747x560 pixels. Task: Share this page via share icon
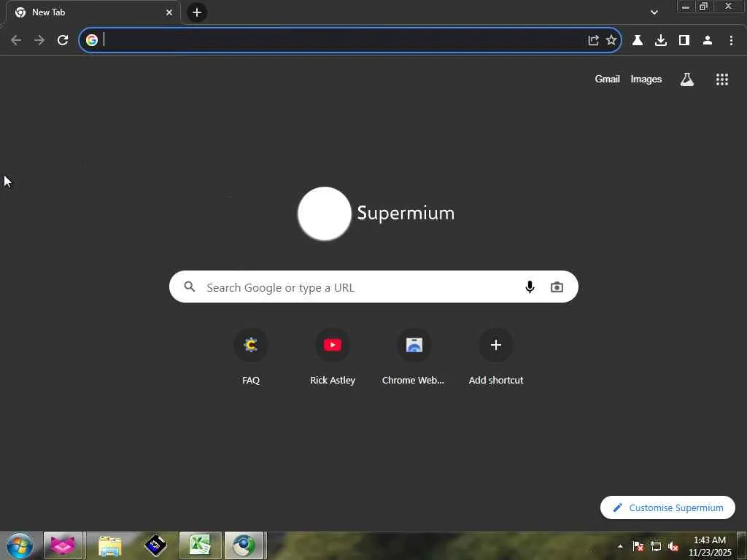pos(593,40)
